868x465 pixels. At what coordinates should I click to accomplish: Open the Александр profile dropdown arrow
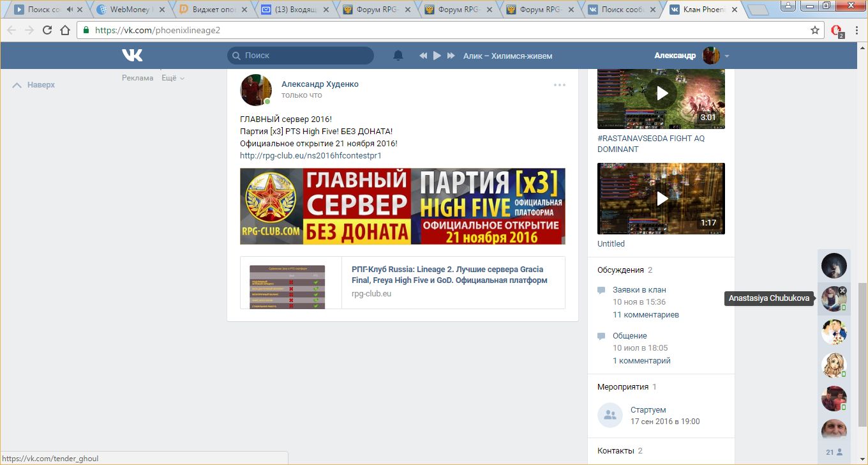727,56
